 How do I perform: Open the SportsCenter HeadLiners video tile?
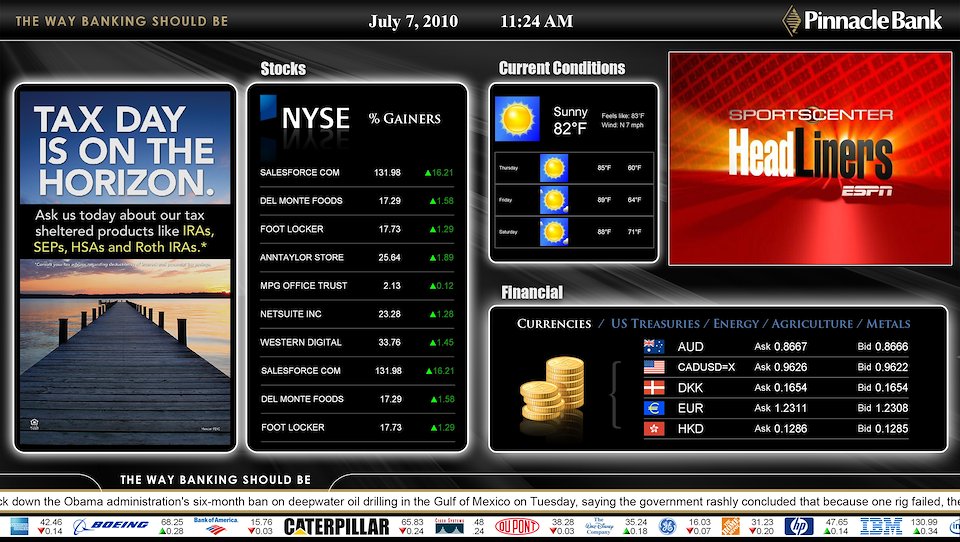pos(810,159)
